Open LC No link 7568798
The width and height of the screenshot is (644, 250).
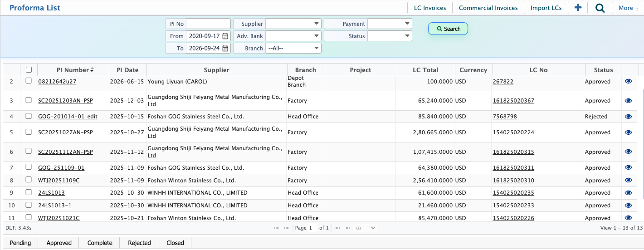[x=505, y=117]
